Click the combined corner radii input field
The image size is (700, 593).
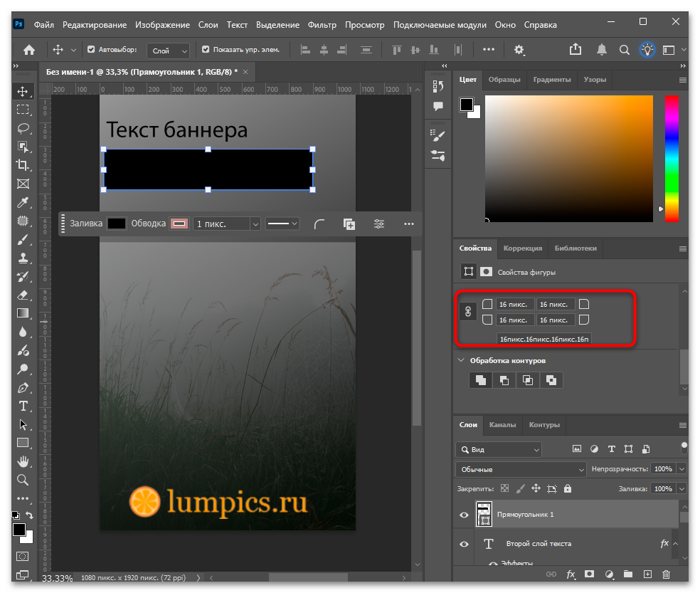click(544, 339)
